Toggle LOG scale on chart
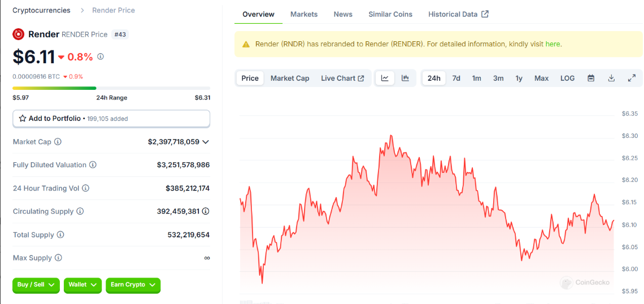The width and height of the screenshot is (644, 304). pos(568,78)
